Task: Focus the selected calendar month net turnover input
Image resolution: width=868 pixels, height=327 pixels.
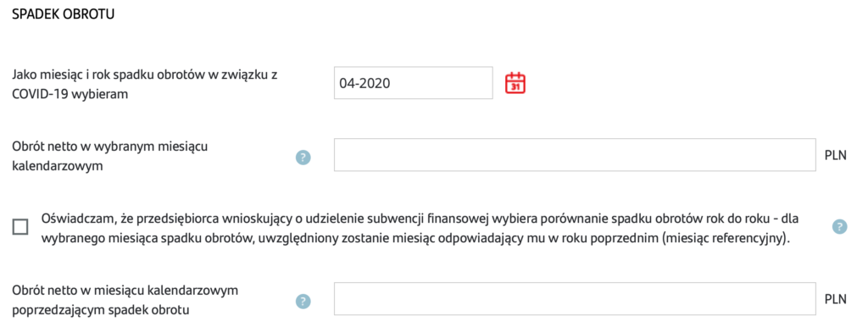Action: (575, 155)
